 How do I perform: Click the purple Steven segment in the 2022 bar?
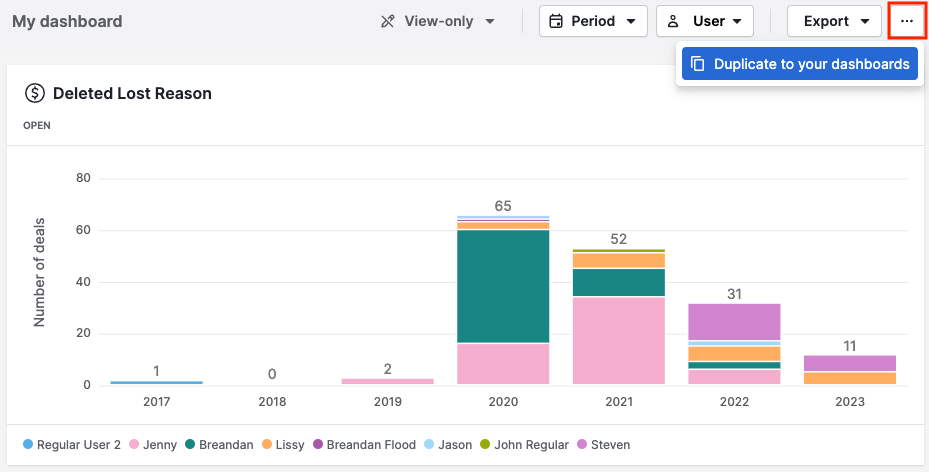click(734, 321)
